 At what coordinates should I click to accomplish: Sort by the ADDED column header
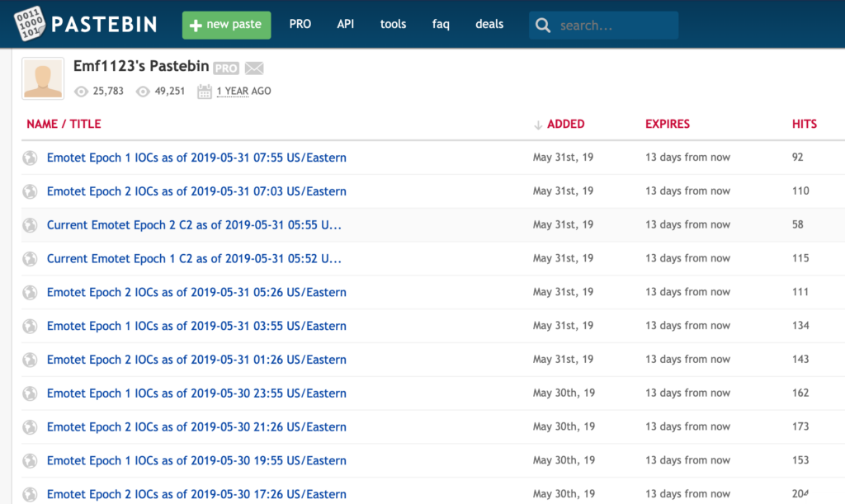[x=566, y=124]
